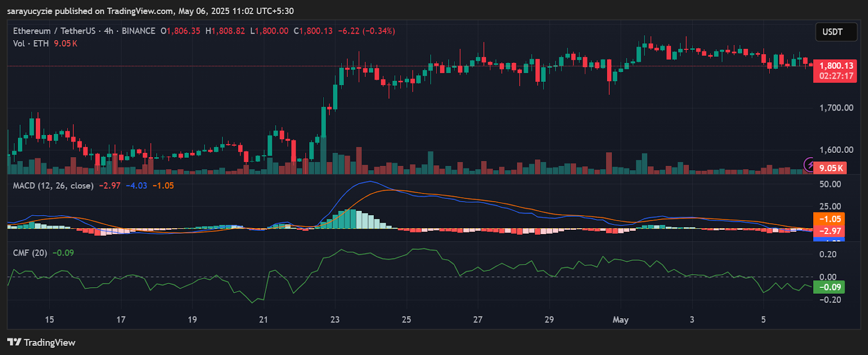Select the 4h interval label

tap(109, 31)
